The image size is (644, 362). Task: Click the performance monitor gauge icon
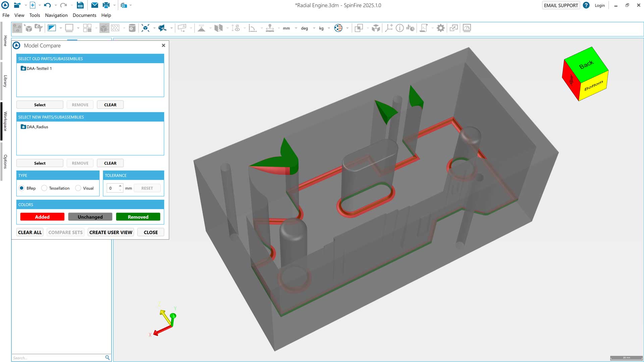(x=467, y=28)
